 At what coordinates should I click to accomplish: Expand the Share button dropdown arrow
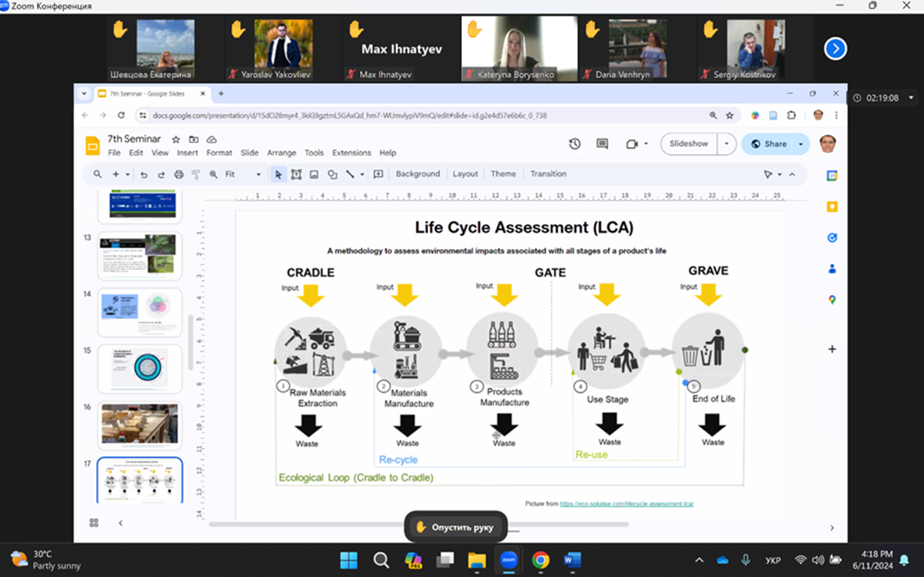800,144
